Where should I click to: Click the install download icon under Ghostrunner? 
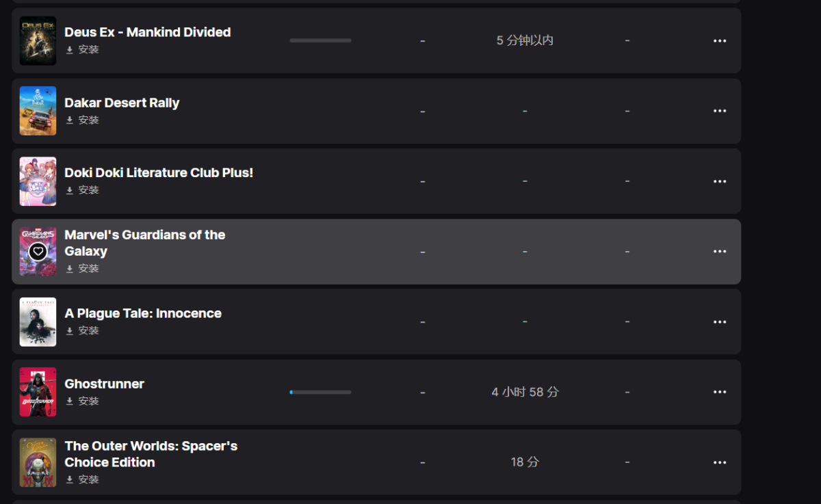[69, 401]
